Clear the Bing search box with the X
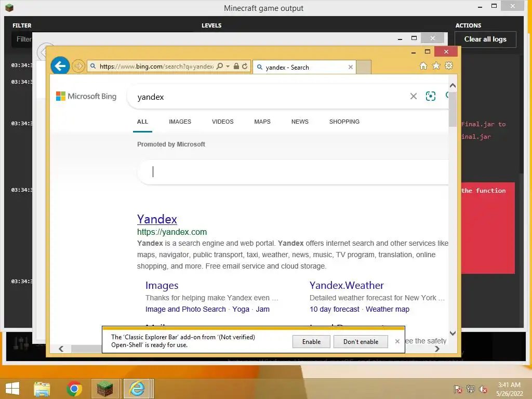This screenshot has height=399, width=532. (413, 96)
